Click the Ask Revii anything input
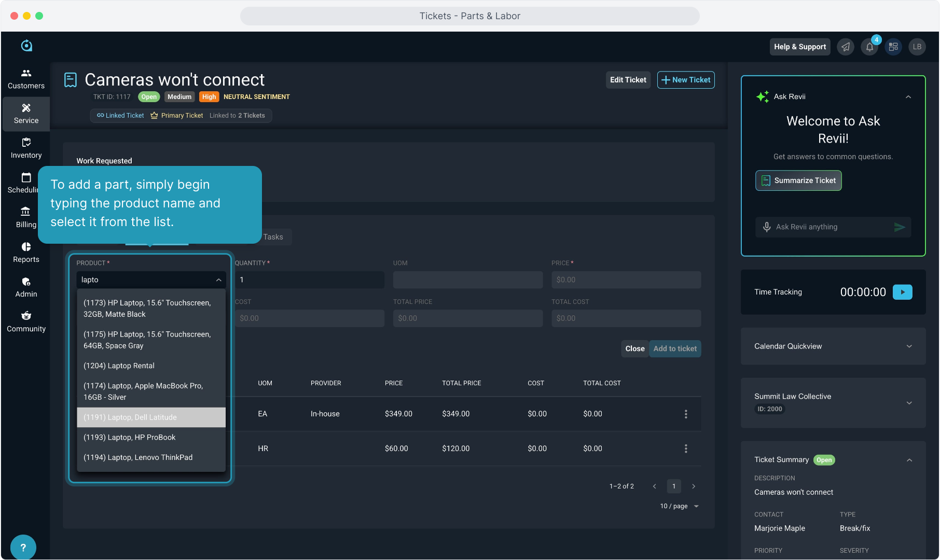The image size is (940, 560). tap(830, 227)
